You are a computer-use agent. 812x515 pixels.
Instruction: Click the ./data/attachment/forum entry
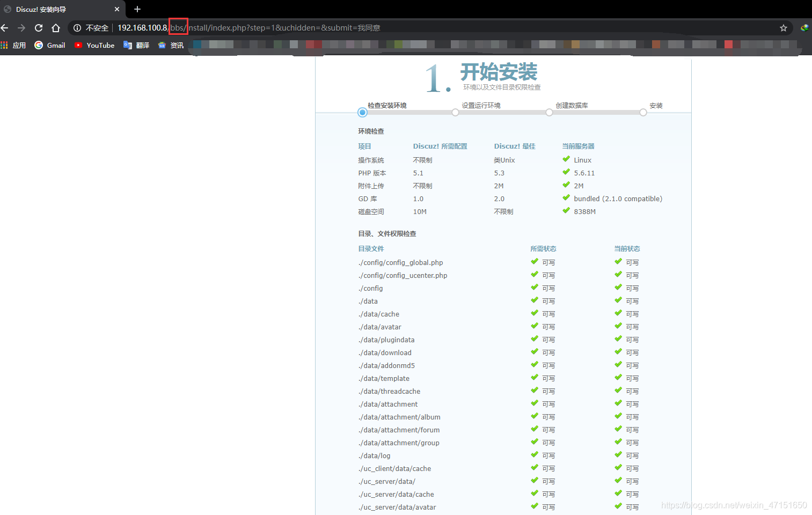pyautogui.click(x=399, y=430)
